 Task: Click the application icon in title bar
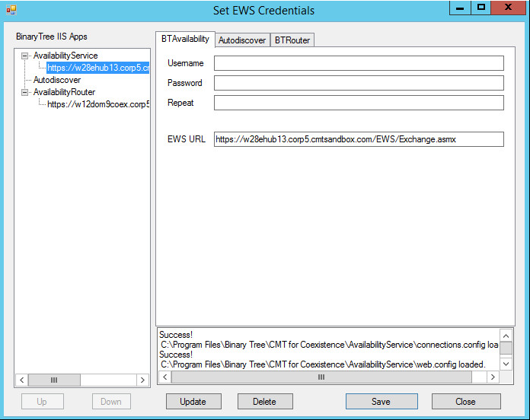(11, 10)
